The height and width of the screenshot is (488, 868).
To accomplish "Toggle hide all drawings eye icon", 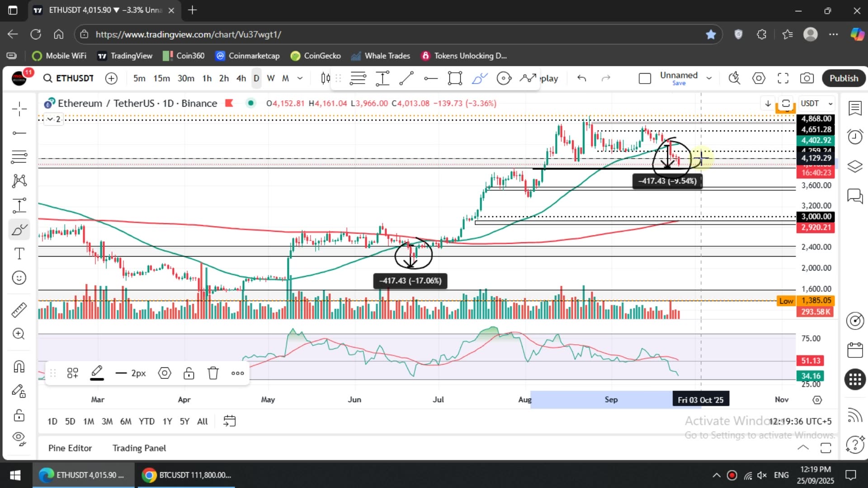I will click(19, 437).
